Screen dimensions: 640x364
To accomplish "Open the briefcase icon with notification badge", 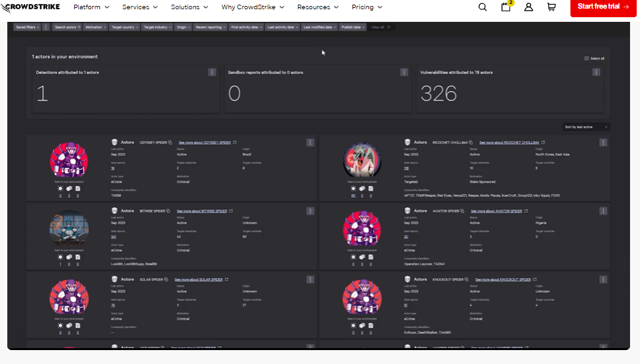I will point(506,7).
